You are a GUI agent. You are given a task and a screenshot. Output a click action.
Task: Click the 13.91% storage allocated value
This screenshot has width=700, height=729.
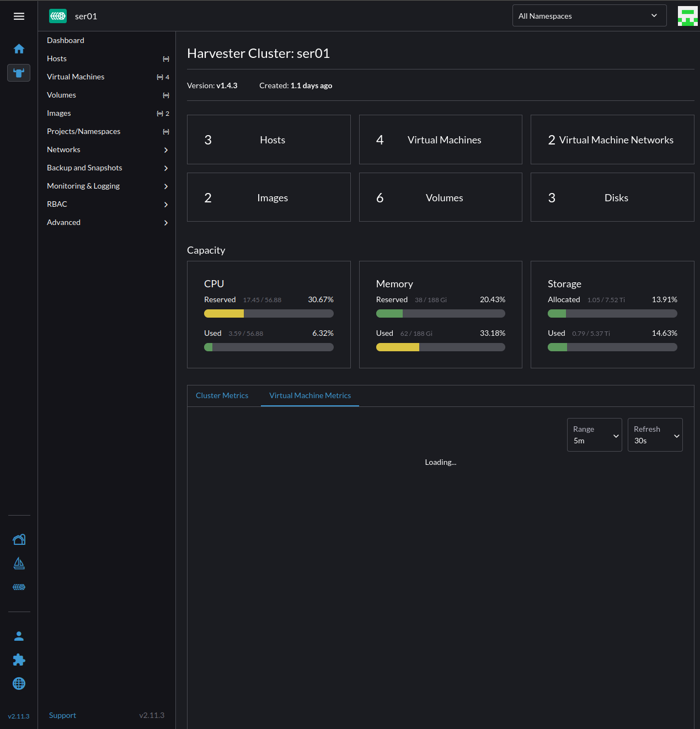point(665,299)
